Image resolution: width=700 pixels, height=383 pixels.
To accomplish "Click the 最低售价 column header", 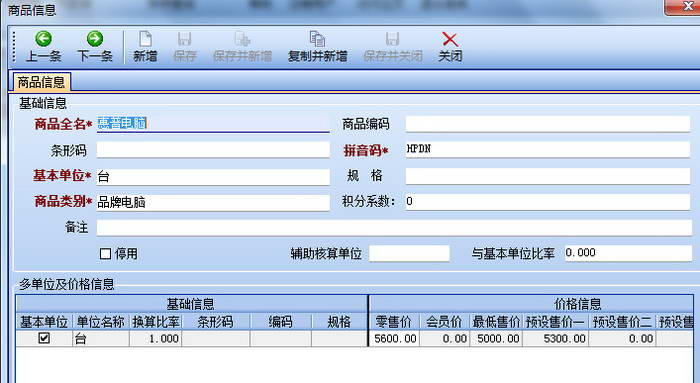I will [x=496, y=322].
